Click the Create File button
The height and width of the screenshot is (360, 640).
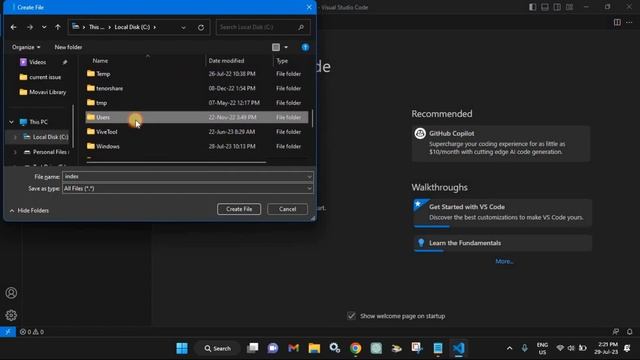(x=239, y=209)
